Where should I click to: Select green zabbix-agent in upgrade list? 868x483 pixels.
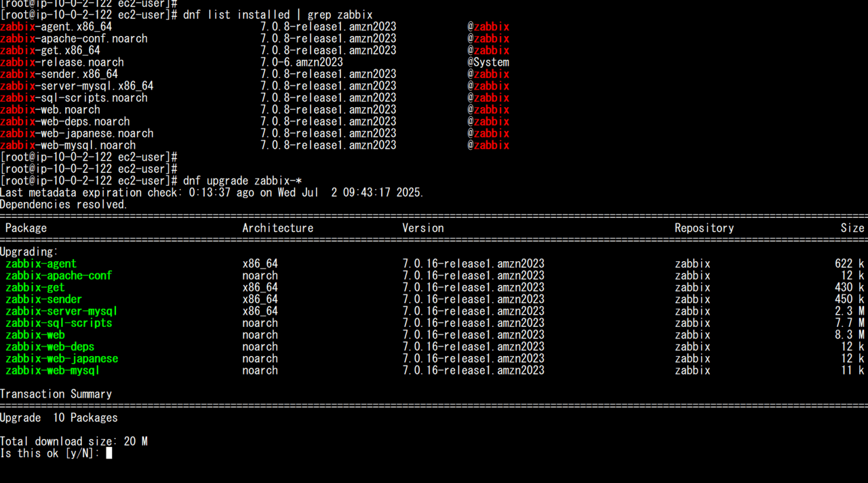[41, 263]
